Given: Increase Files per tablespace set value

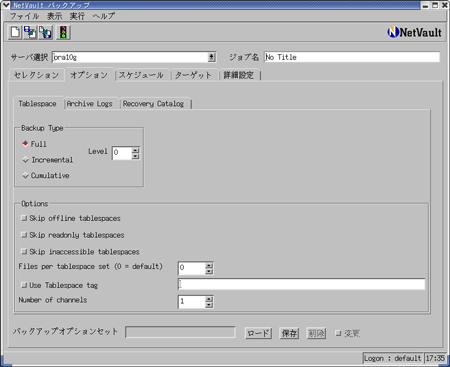Looking at the screenshot, I should [209, 265].
